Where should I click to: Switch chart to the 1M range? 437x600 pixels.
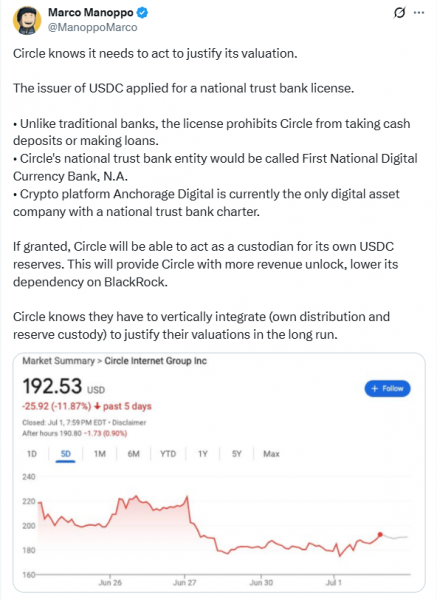[99, 454]
